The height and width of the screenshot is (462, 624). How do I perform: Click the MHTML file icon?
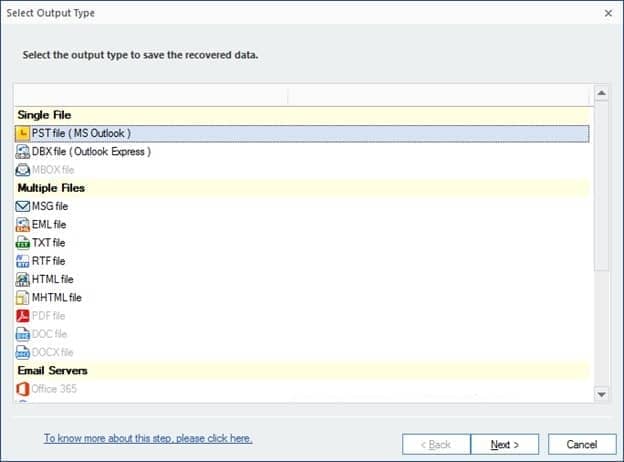tap(23, 298)
